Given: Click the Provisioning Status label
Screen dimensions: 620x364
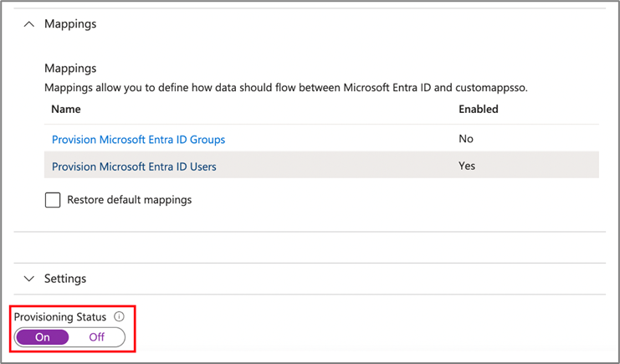Looking at the screenshot, I should (x=60, y=317).
